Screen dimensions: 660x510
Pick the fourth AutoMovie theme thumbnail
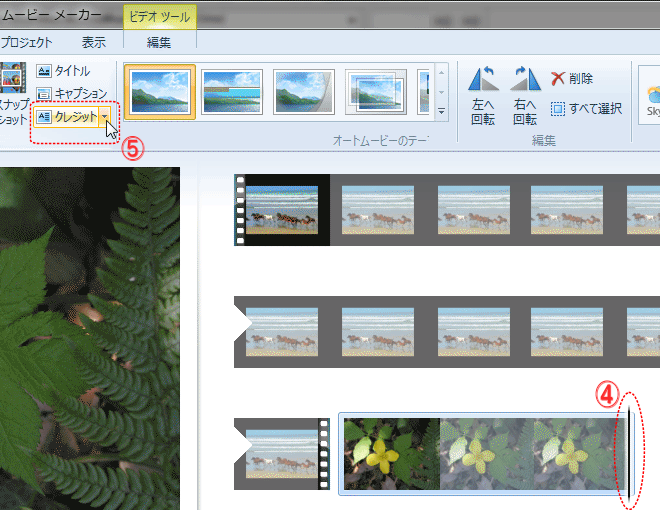(x=376, y=92)
